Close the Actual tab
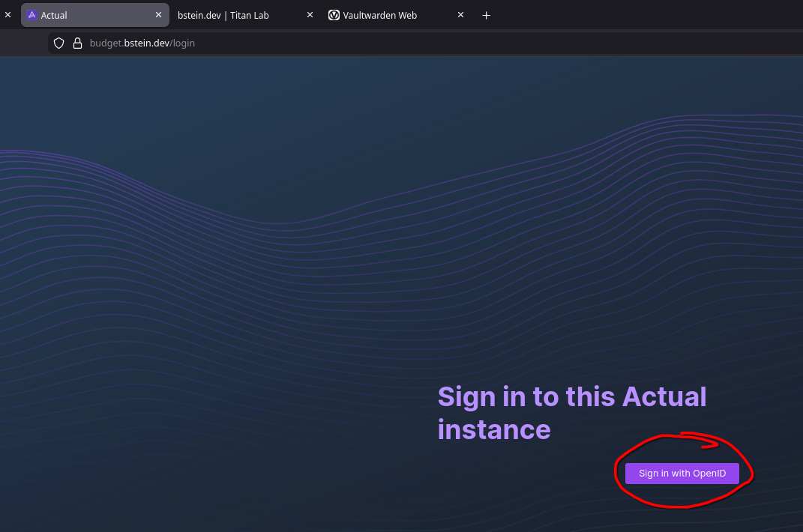The width and height of the screenshot is (803, 532). pyautogui.click(x=158, y=15)
